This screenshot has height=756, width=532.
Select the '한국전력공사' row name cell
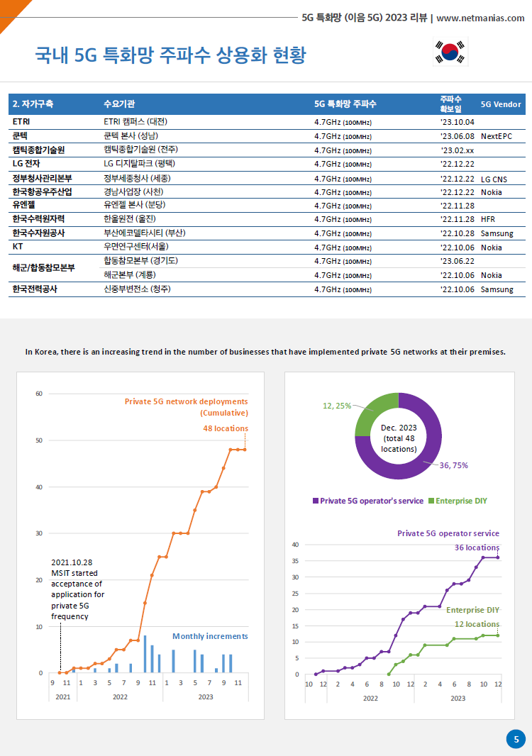pos(35,289)
